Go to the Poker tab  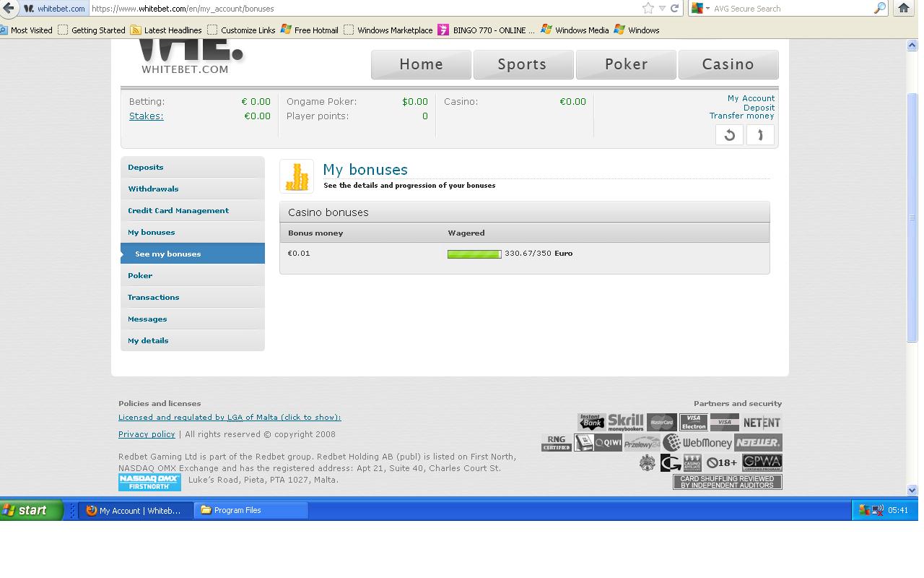point(626,64)
